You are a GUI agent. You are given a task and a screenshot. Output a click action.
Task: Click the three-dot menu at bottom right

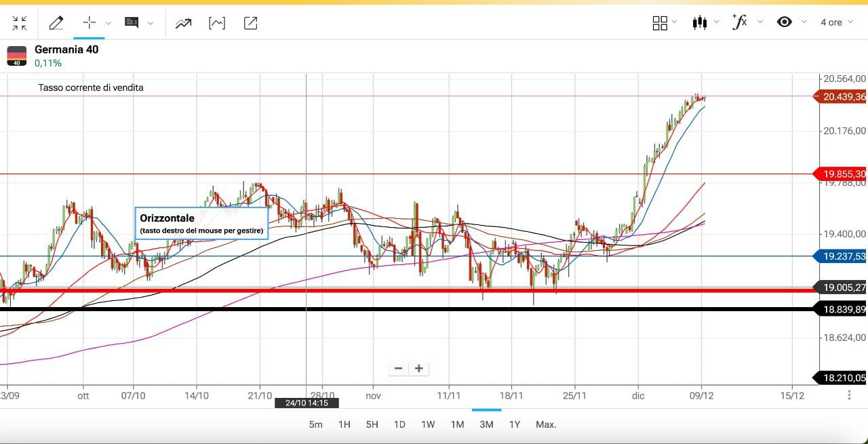(x=849, y=395)
